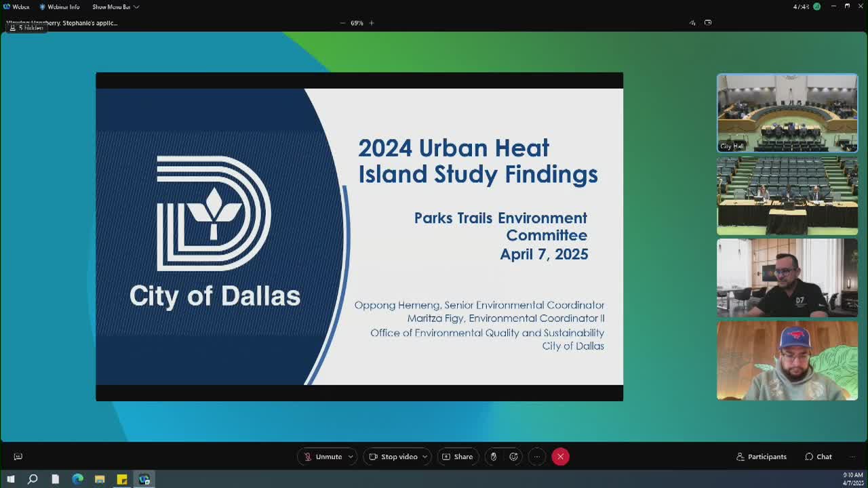Screen dimensions: 868x488
Task: Open Webex from the Windows taskbar
Action: coord(144,479)
